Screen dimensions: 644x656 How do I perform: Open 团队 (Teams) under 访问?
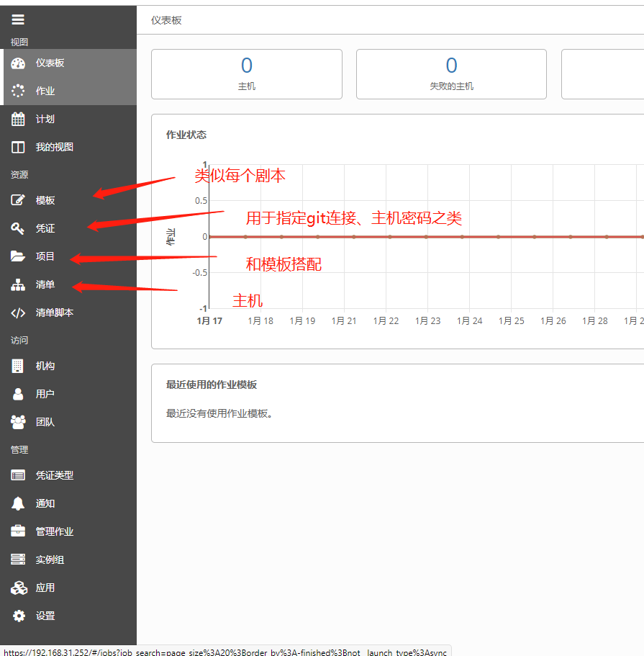pos(17,422)
